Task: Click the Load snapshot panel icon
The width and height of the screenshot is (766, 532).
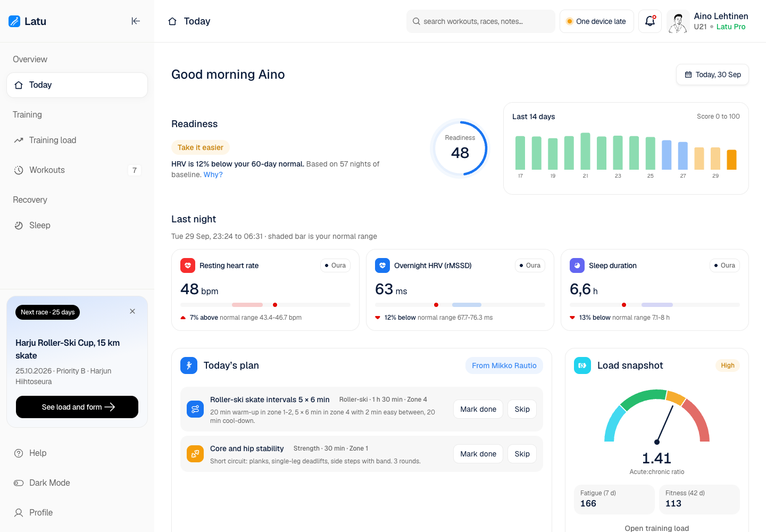Action: point(582,365)
